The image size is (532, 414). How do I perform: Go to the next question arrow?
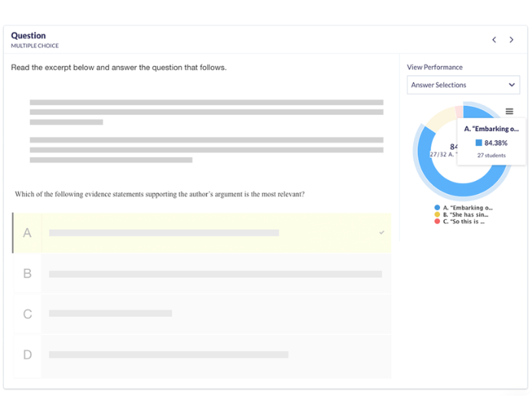[511, 40]
